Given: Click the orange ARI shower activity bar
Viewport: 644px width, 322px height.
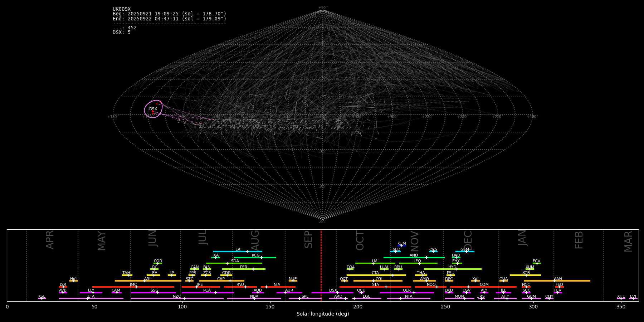Looking at the screenshot, I should click(x=148, y=281).
